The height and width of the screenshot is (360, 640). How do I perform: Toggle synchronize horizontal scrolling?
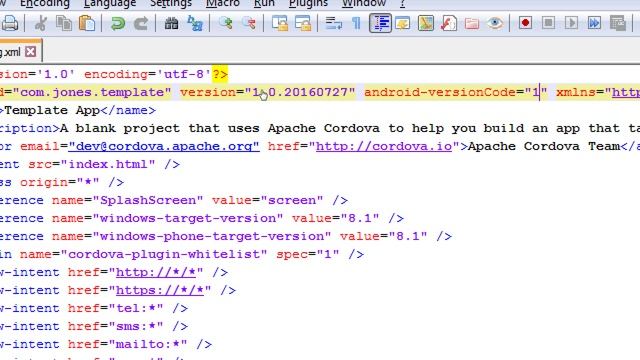303,23
